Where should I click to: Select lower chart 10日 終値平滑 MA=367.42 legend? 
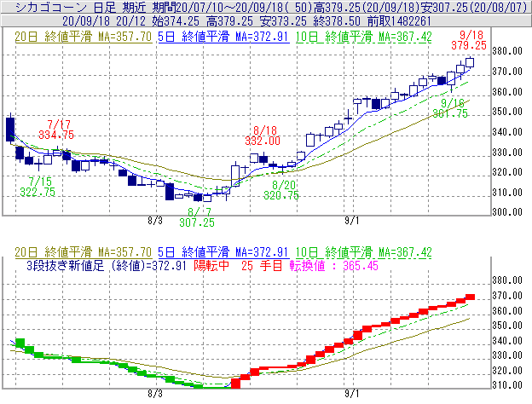pyautogui.click(x=364, y=252)
